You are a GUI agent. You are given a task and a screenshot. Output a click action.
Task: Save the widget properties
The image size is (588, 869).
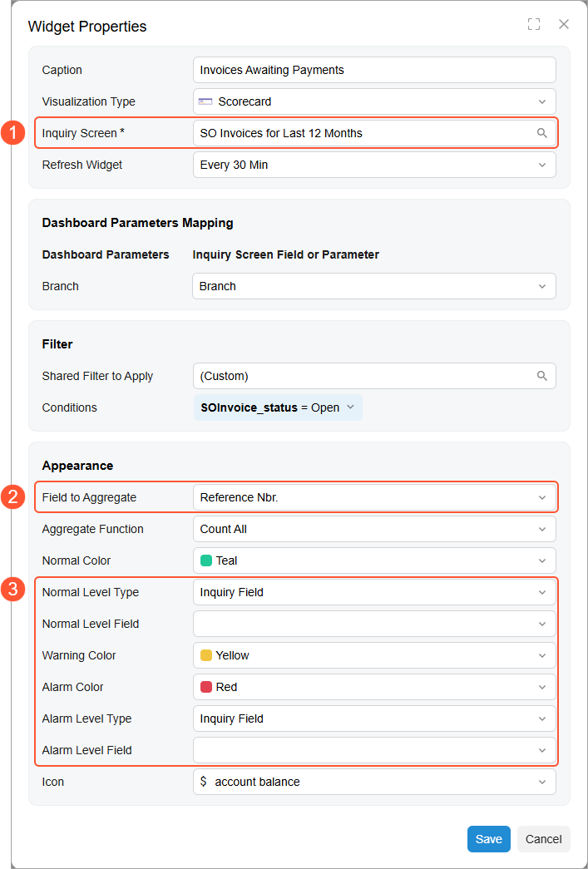pyautogui.click(x=488, y=839)
